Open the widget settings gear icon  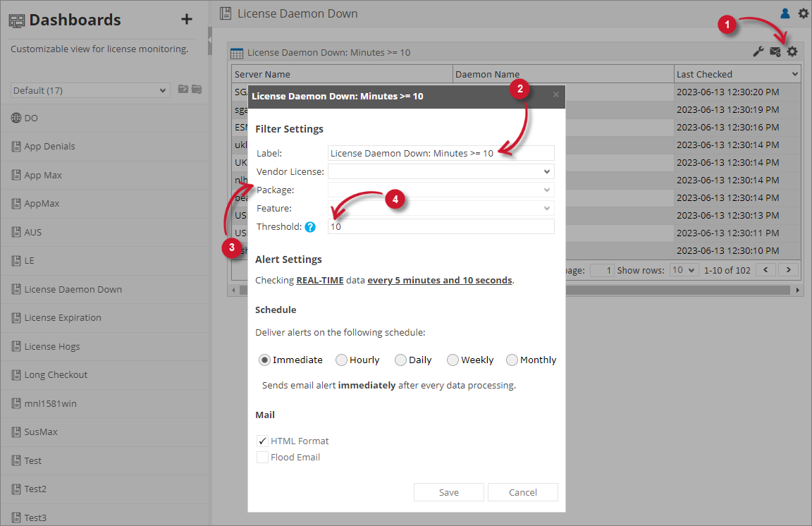pyautogui.click(x=792, y=51)
